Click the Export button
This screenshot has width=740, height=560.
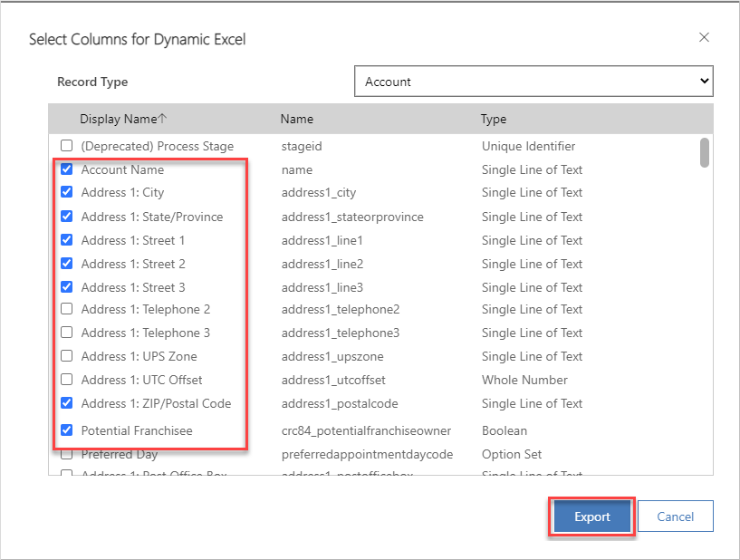tap(591, 516)
